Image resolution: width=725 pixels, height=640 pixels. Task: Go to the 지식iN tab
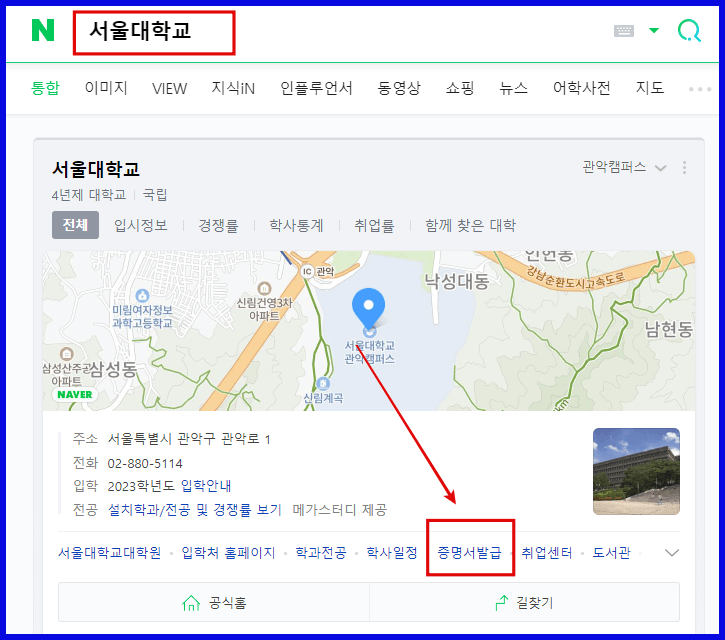tap(233, 88)
